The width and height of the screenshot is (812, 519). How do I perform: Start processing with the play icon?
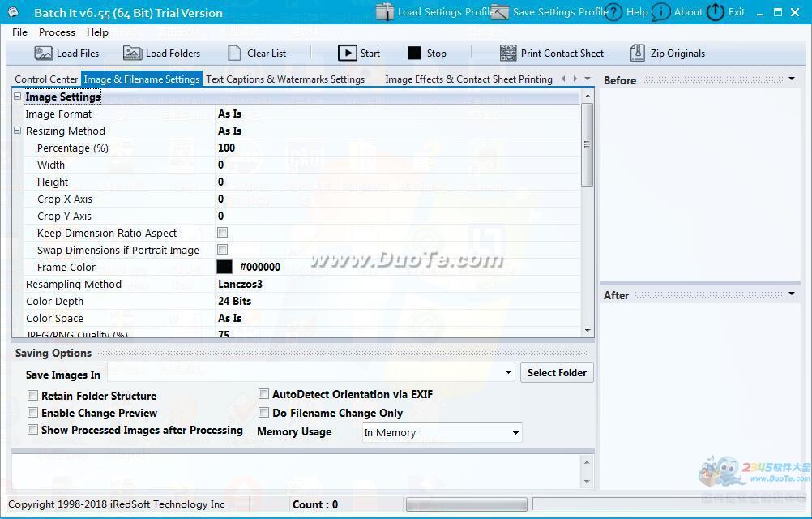(348, 53)
